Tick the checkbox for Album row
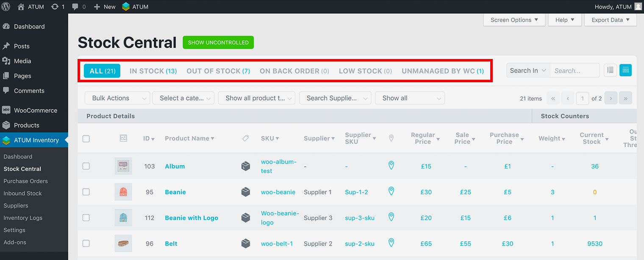The width and height of the screenshot is (644, 260). 86,166
